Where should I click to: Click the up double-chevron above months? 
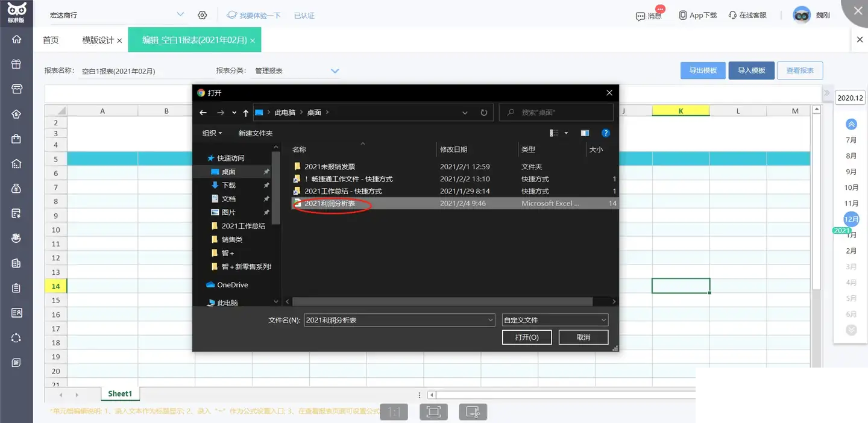click(851, 124)
